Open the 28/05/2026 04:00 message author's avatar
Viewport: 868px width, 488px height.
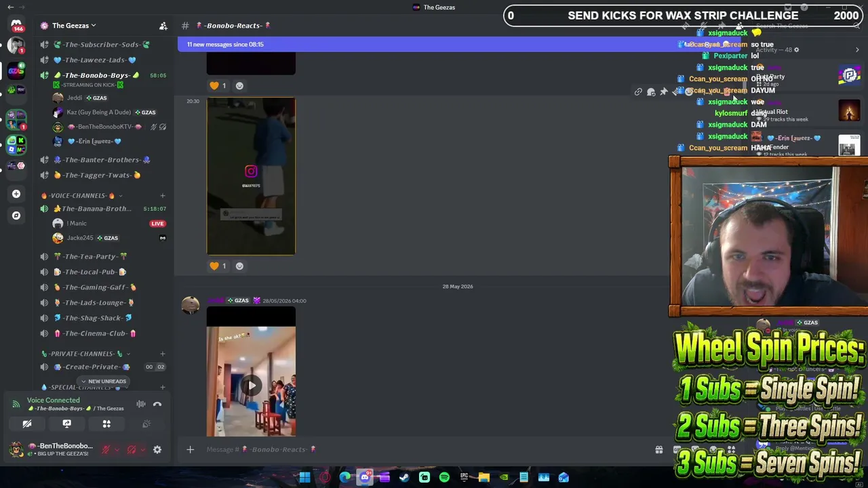[x=191, y=305]
